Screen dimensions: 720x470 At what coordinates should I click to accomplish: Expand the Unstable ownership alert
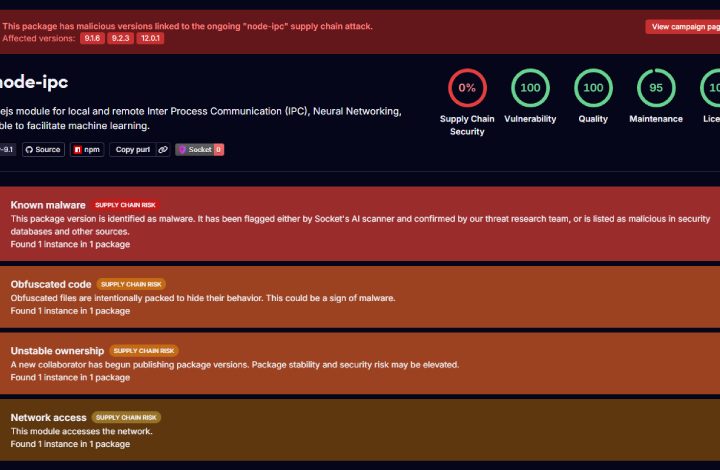coord(360,364)
